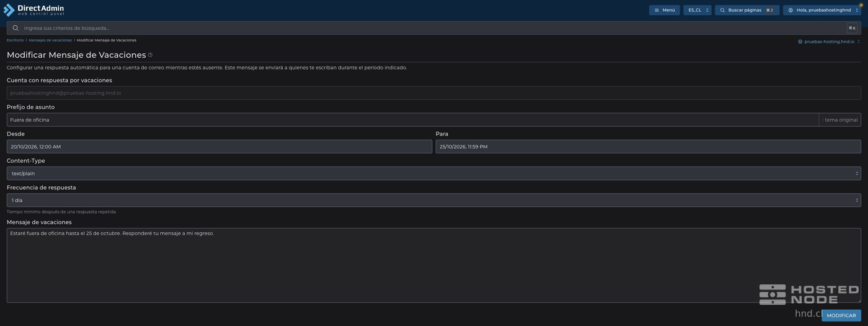868x326 pixels.
Task: Click the disabled vacation account email field
Action: [433, 93]
